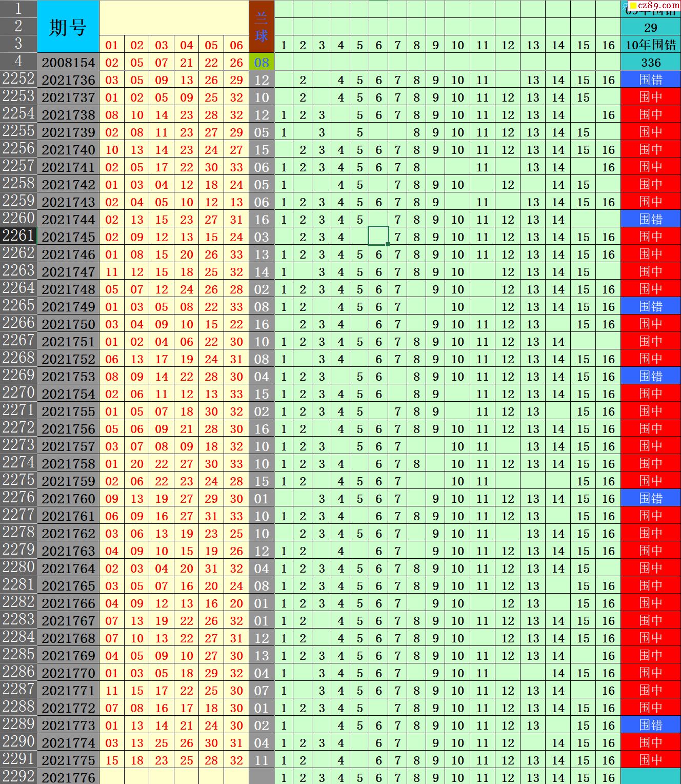Select green number 16 in row 2021738
The height and width of the screenshot is (784, 681).
click(x=608, y=114)
